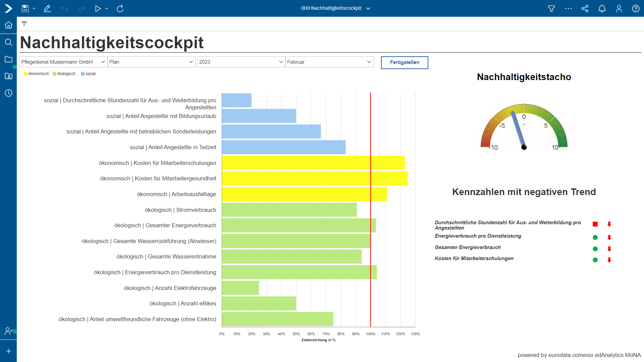
Task: Toggle the sozial legend entry
Action: (x=88, y=74)
